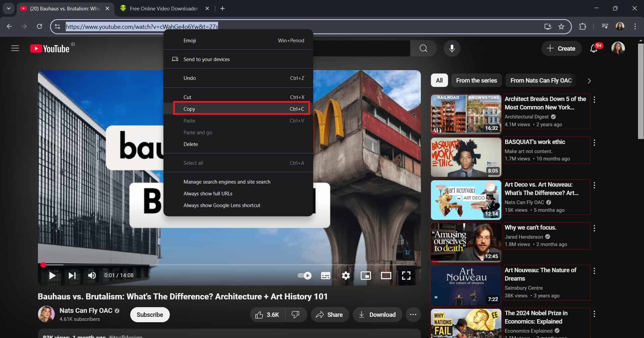Mute the video volume speaker icon
The image size is (644, 338).
[x=92, y=276]
